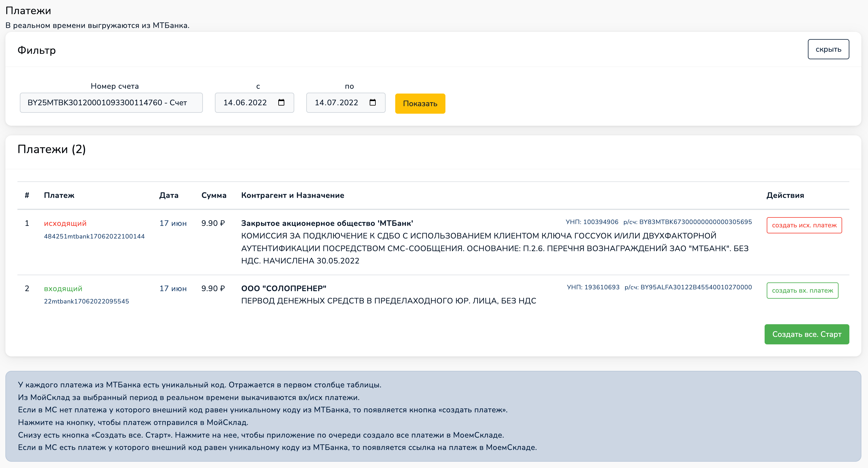868x468 pixels.
Task: Open payment code 484251mtbank17062022100144
Action: (94, 236)
